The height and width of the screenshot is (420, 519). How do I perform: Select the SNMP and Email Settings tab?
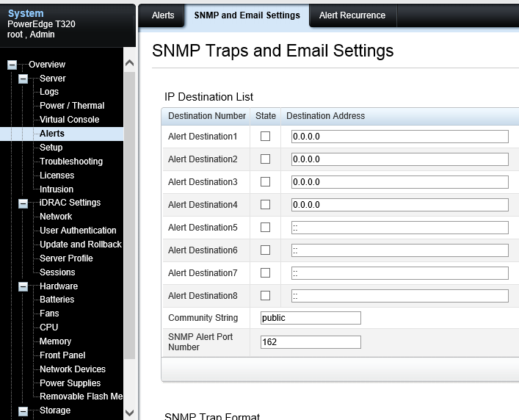pos(247,15)
